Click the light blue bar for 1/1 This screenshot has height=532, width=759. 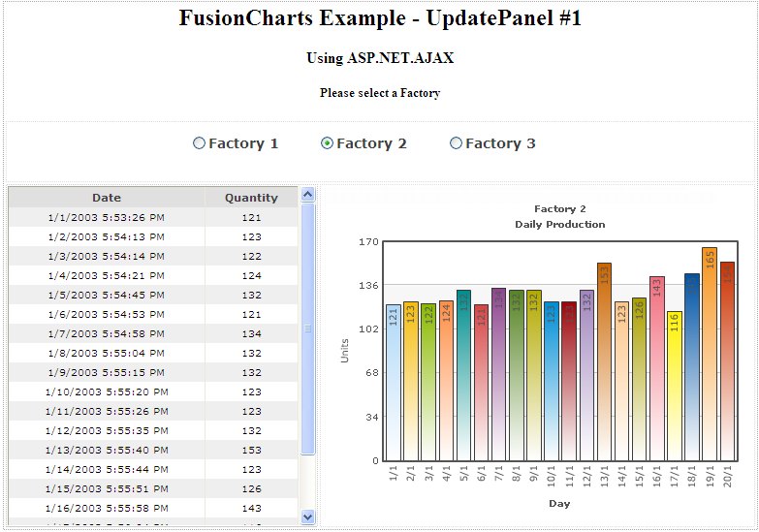tap(393, 382)
